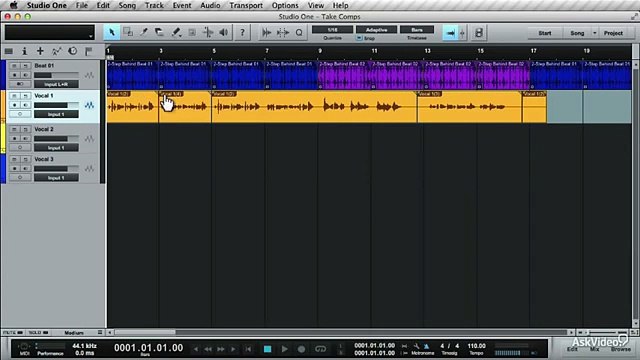
Task: Open the Adaptive snap mode dropdown
Action: click(x=376, y=30)
